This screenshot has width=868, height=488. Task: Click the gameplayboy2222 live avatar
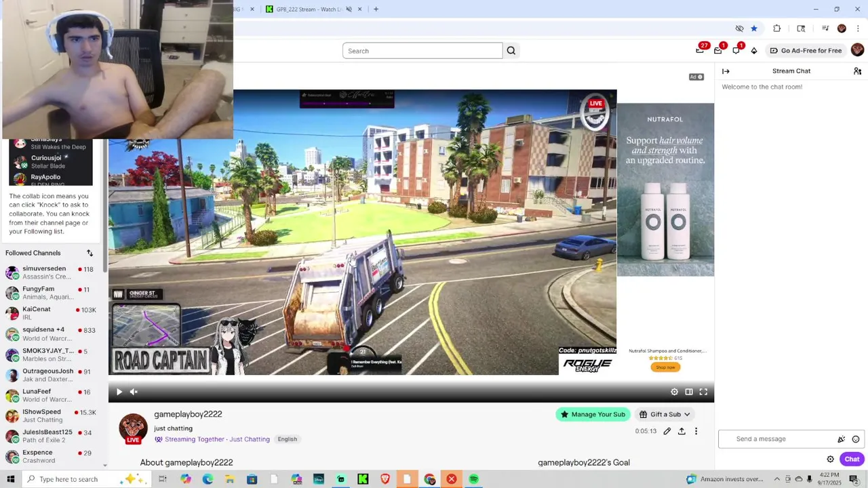click(x=133, y=429)
